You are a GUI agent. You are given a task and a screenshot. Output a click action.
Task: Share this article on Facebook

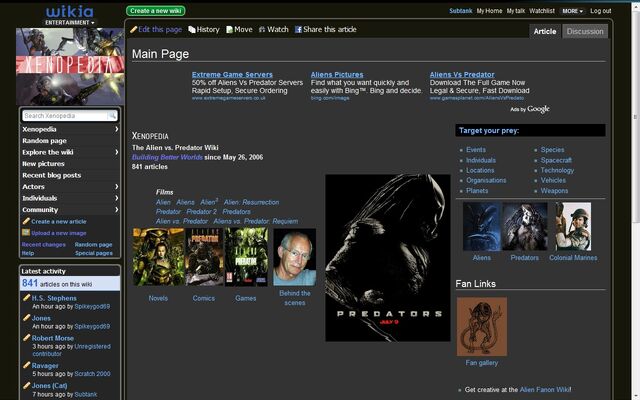[x=326, y=29]
